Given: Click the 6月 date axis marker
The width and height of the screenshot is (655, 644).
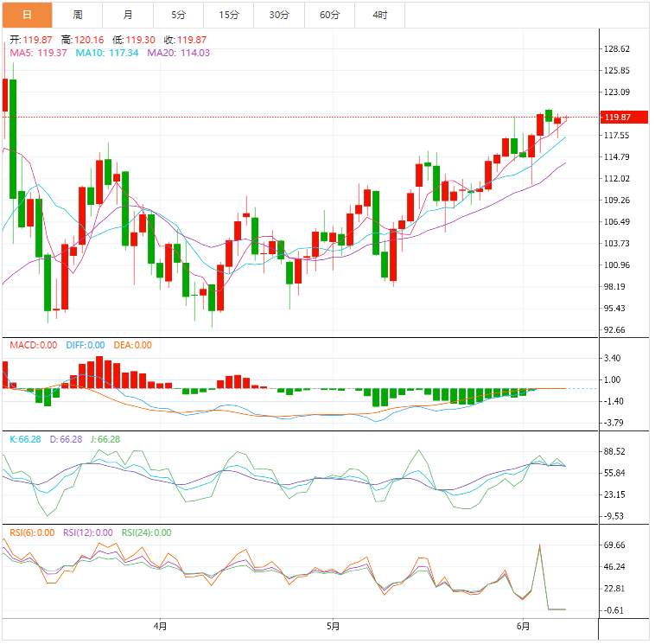Looking at the screenshot, I should pyautogui.click(x=522, y=625).
